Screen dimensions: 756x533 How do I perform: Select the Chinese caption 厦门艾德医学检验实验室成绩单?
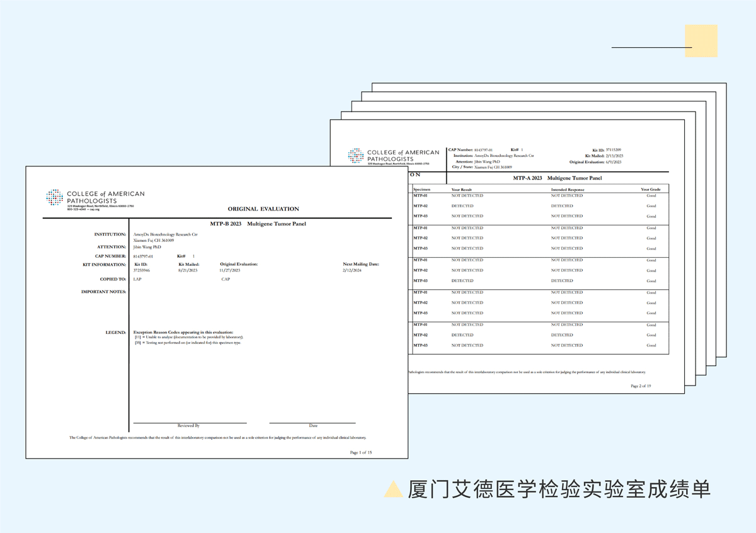point(559,490)
